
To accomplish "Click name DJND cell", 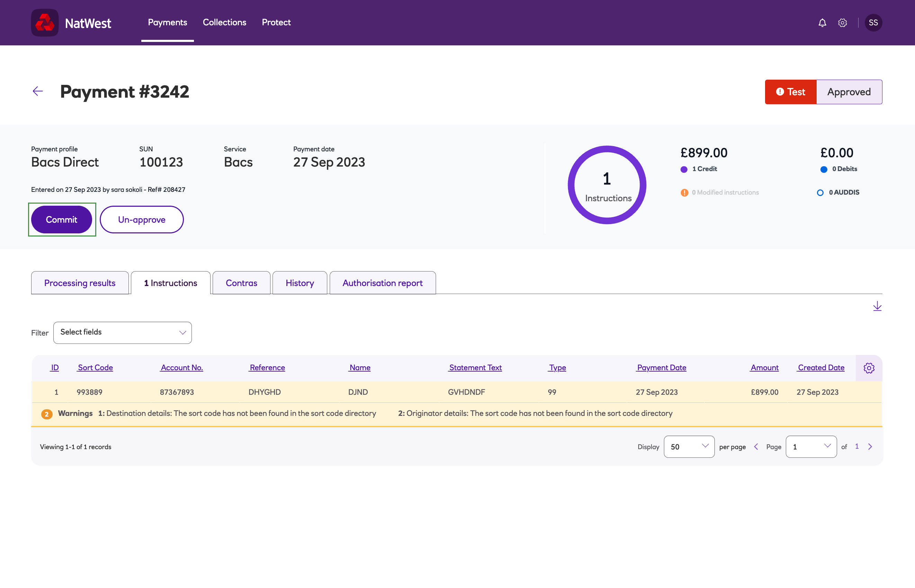I will (358, 392).
